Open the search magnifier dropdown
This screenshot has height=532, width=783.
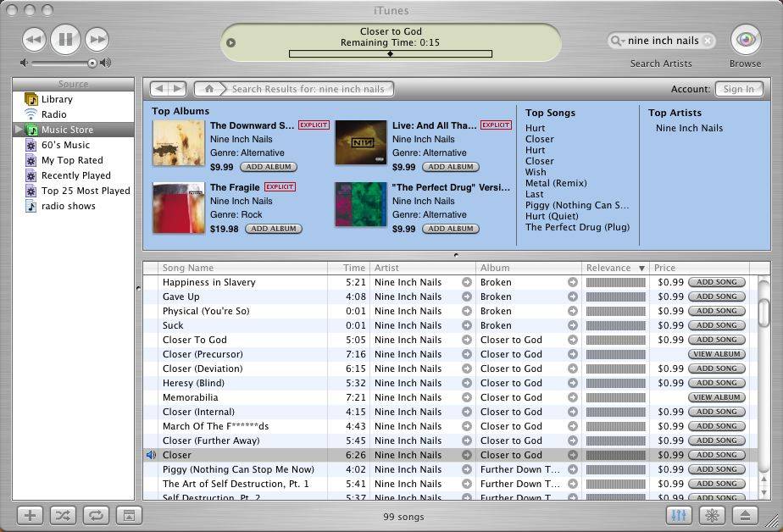[618, 40]
